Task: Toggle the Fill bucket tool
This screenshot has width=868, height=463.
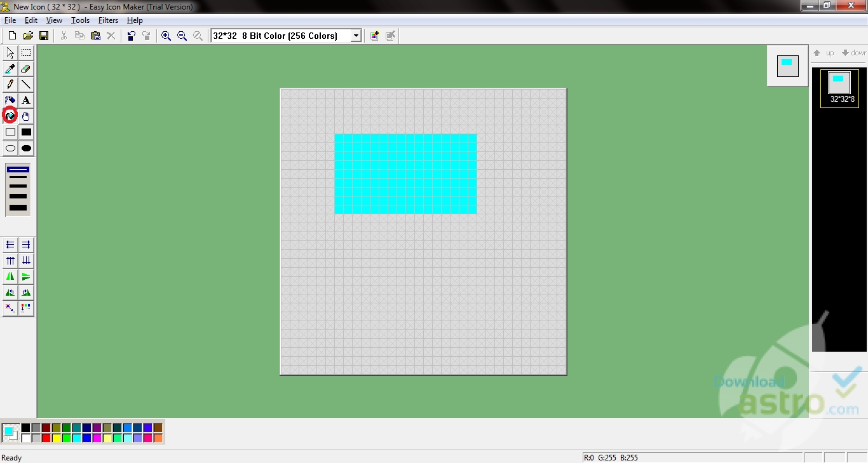Action: (10, 116)
